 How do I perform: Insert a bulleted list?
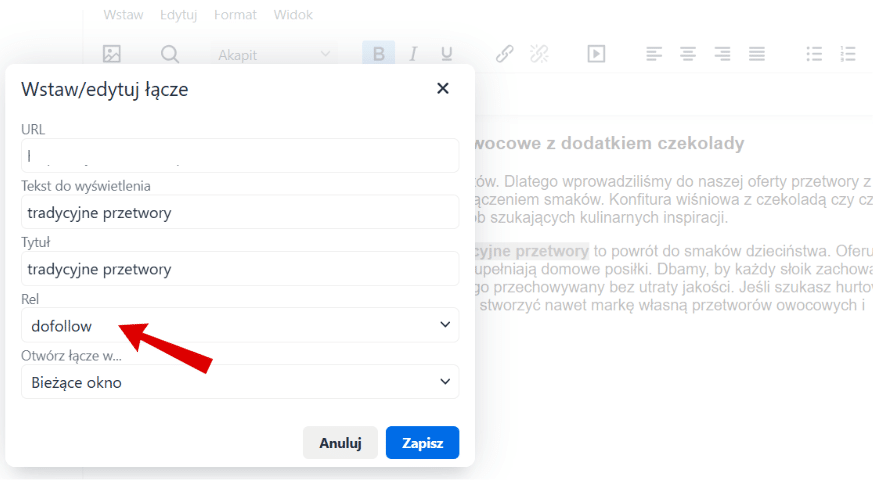[x=814, y=54]
